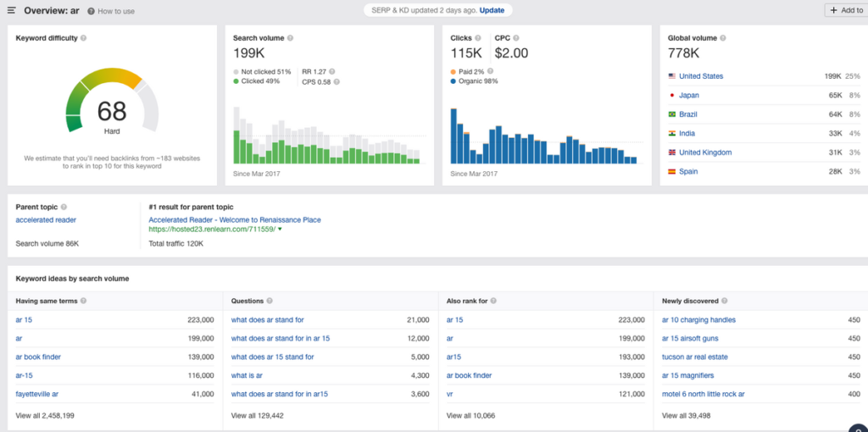The height and width of the screenshot is (432, 868).
Task: Open the hosted23.renlearn.com URL
Action: pos(212,229)
